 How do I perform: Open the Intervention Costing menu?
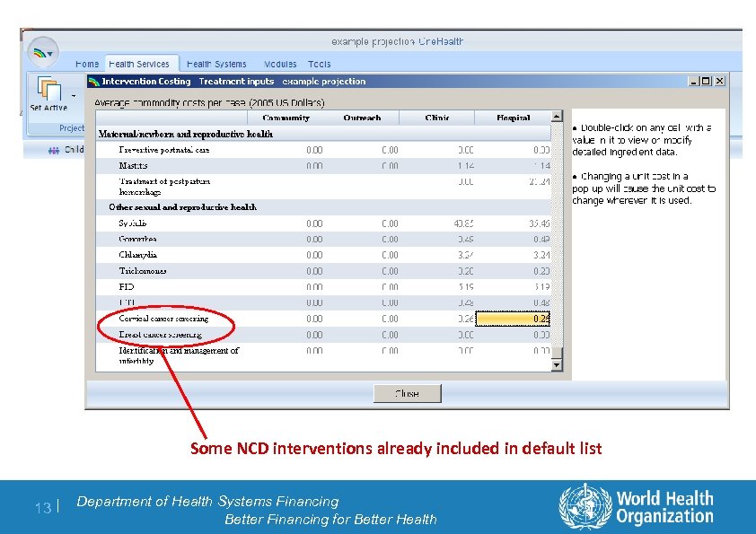coord(148,81)
